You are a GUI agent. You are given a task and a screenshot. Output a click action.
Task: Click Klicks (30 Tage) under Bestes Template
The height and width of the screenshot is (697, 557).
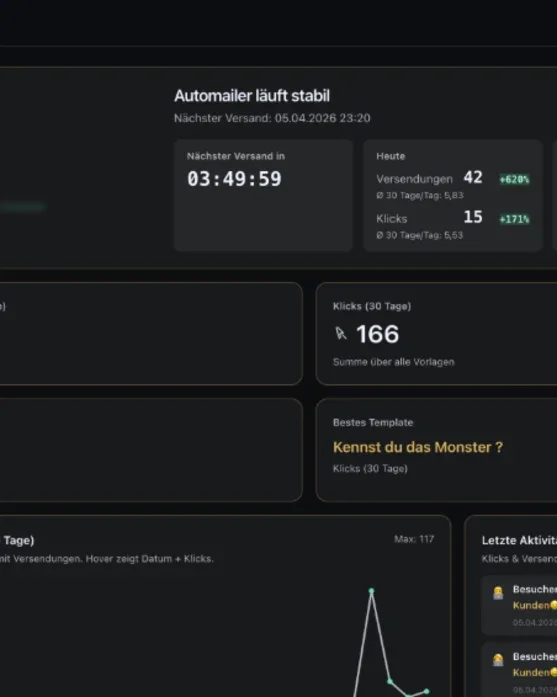point(370,469)
